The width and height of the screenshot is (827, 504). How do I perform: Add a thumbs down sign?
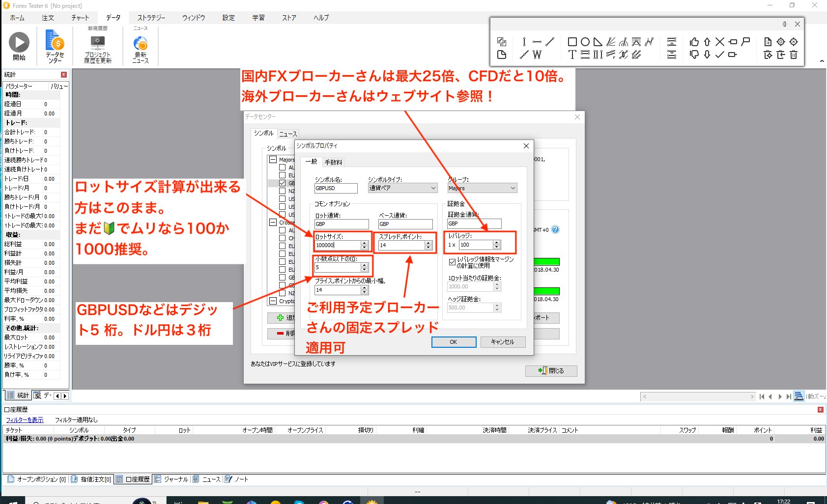click(694, 55)
